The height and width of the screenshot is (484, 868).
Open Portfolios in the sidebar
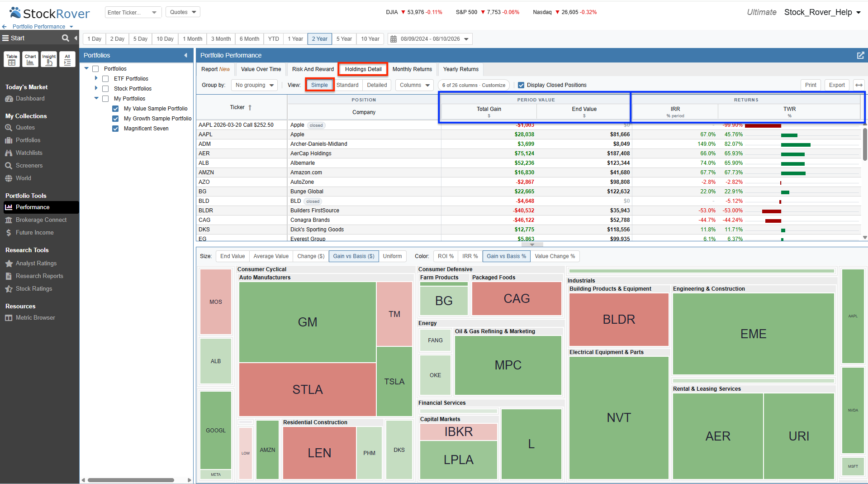[28, 140]
